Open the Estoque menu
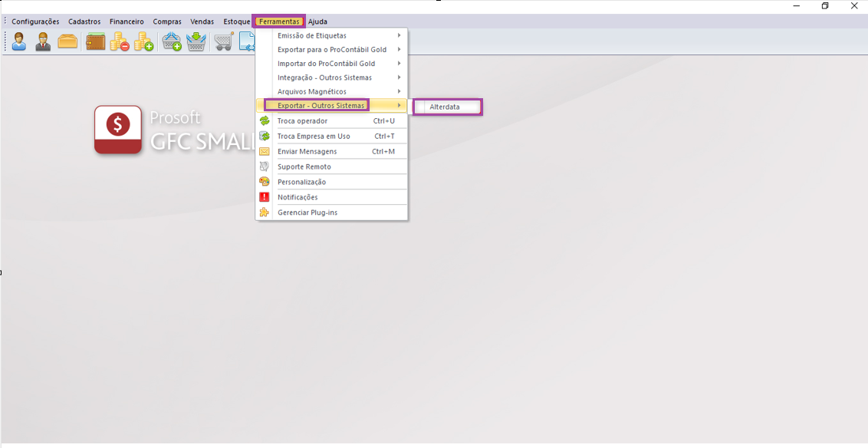 (x=237, y=21)
